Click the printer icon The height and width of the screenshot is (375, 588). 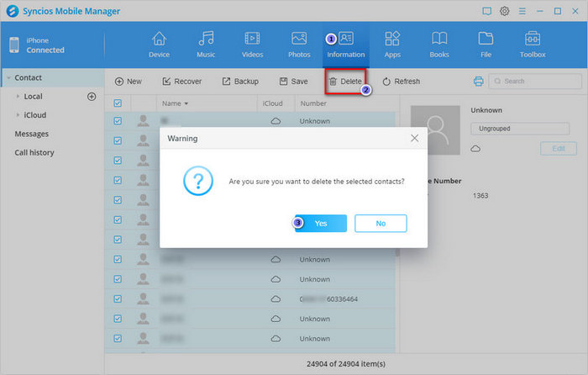[x=478, y=81]
